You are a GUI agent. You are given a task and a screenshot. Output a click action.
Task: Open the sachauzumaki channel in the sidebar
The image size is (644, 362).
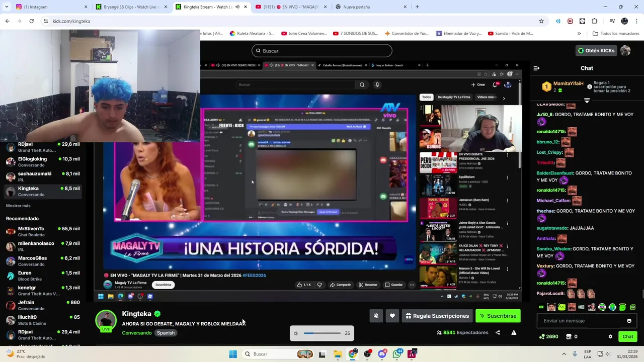[x=43, y=176]
